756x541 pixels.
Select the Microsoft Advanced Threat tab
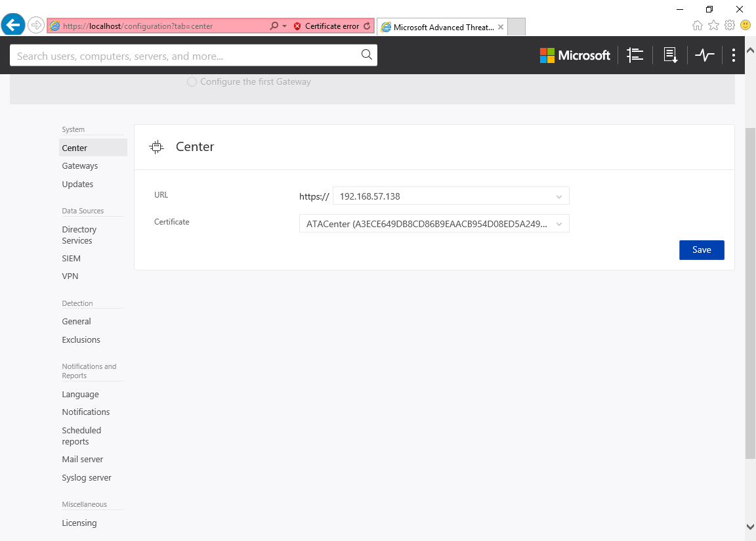pos(441,27)
